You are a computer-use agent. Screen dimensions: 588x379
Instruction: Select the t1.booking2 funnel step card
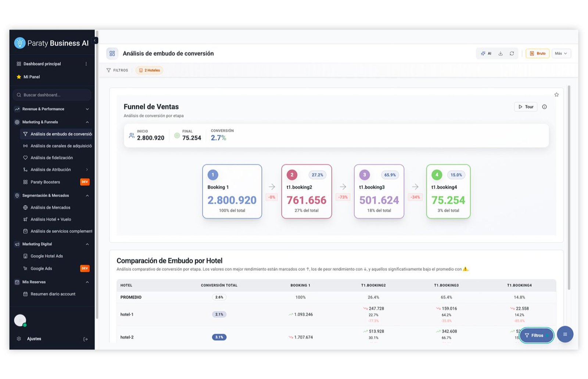click(306, 191)
